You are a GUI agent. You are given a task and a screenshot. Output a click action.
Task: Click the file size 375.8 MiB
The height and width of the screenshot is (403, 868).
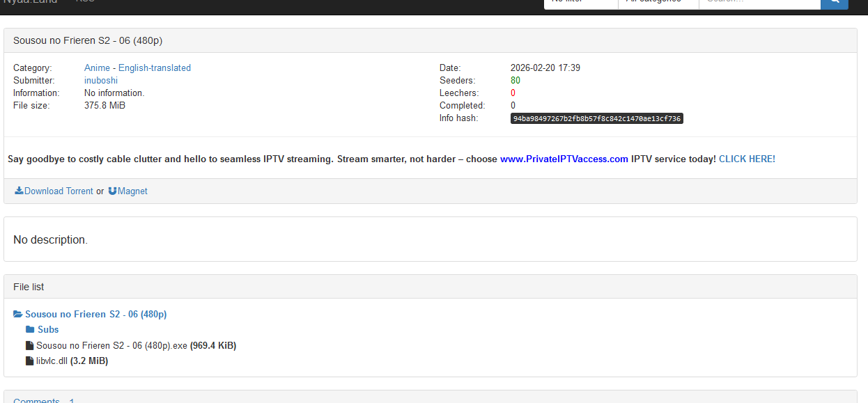click(104, 106)
